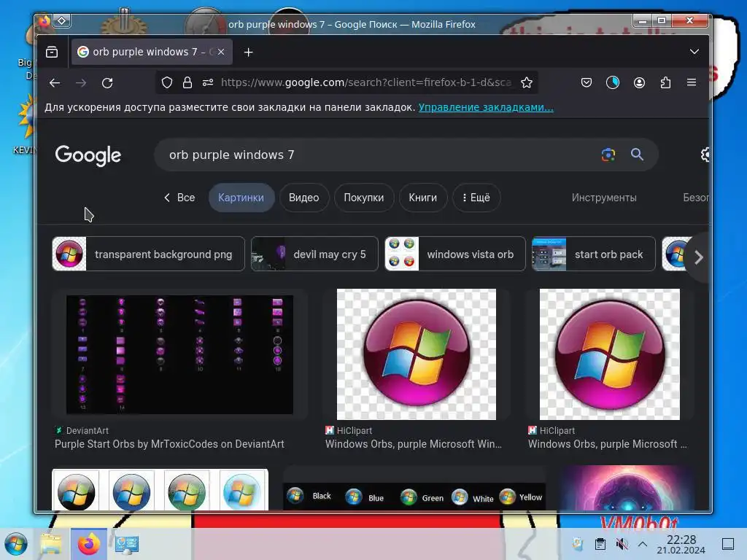Click the clipboard tray icon

click(600, 544)
